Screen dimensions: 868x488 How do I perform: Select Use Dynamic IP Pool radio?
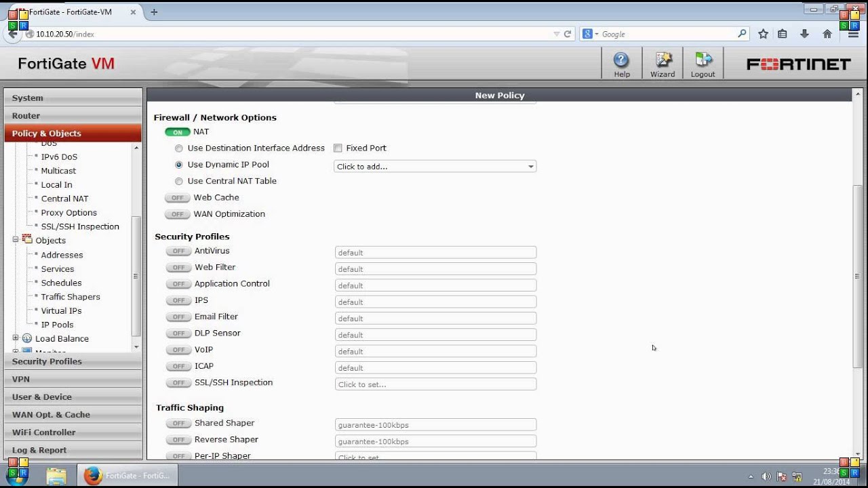click(x=179, y=165)
